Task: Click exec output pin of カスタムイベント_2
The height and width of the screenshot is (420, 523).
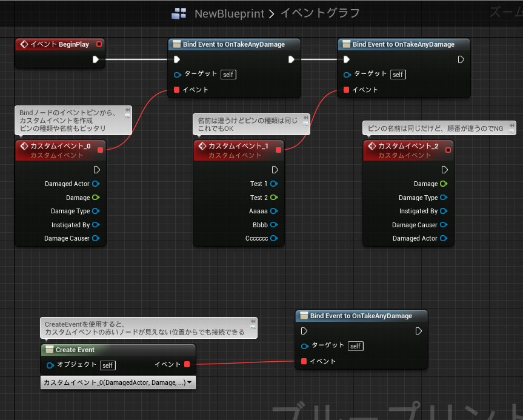Action: pyautogui.click(x=445, y=170)
